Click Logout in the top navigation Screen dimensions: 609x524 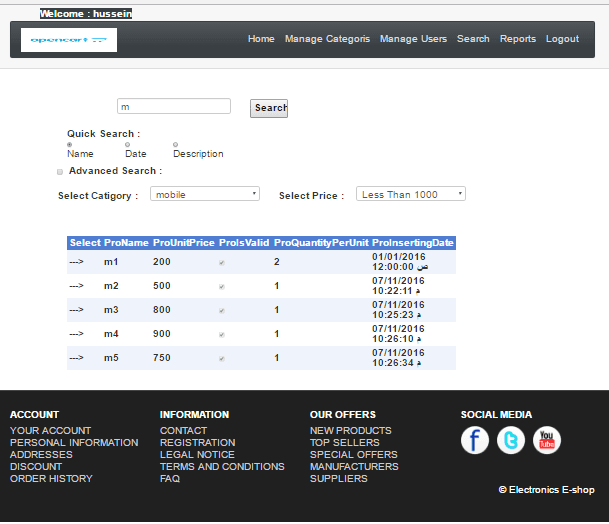click(x=562, y=39)
